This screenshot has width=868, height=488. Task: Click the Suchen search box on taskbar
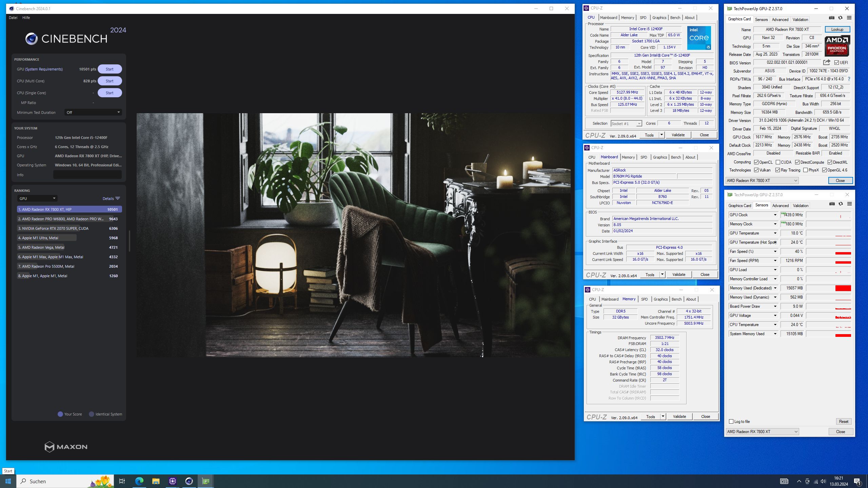[65, 481]
